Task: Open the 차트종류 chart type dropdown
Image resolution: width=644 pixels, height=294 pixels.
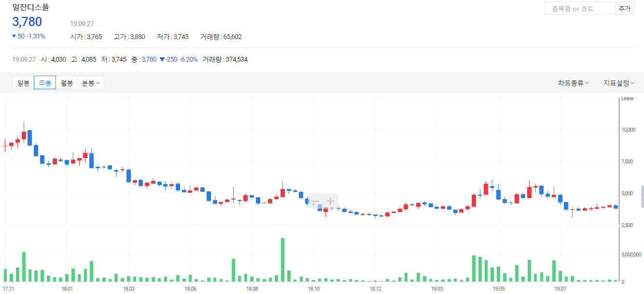Action: click(574, 83)
